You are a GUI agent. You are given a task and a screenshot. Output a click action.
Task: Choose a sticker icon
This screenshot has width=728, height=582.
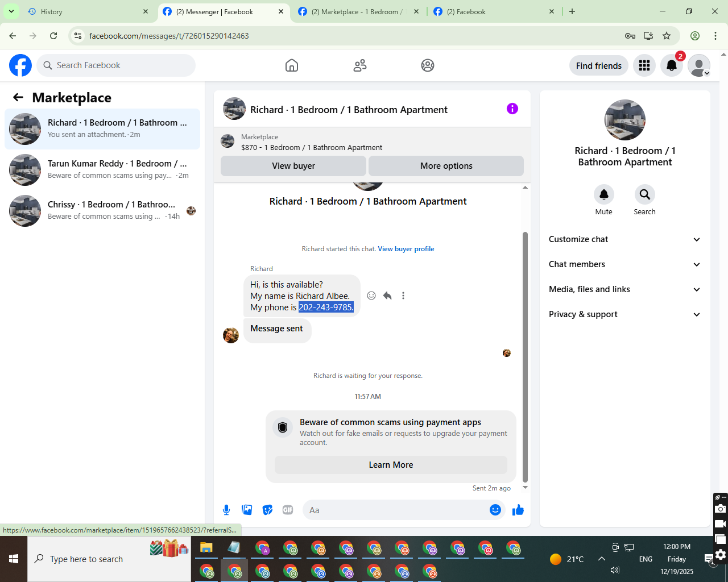click(267, 510)
